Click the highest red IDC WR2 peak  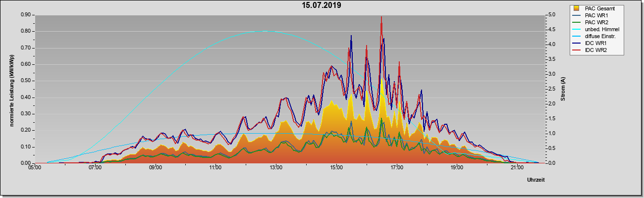(x=381, y=17)
